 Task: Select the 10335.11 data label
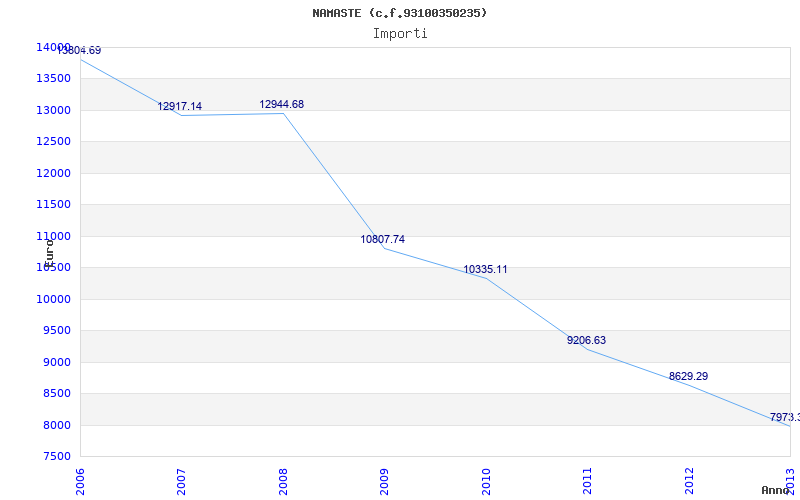coord(485,269)
